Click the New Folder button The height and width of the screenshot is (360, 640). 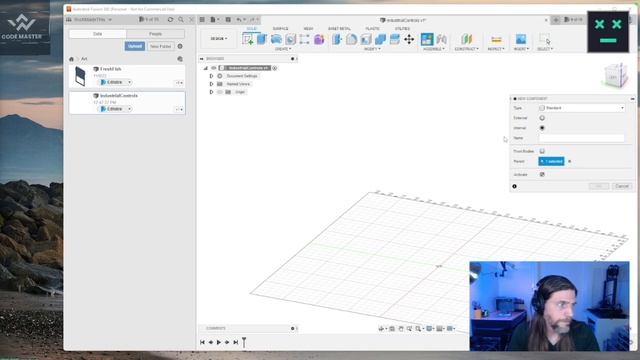(x=160, y=46)
